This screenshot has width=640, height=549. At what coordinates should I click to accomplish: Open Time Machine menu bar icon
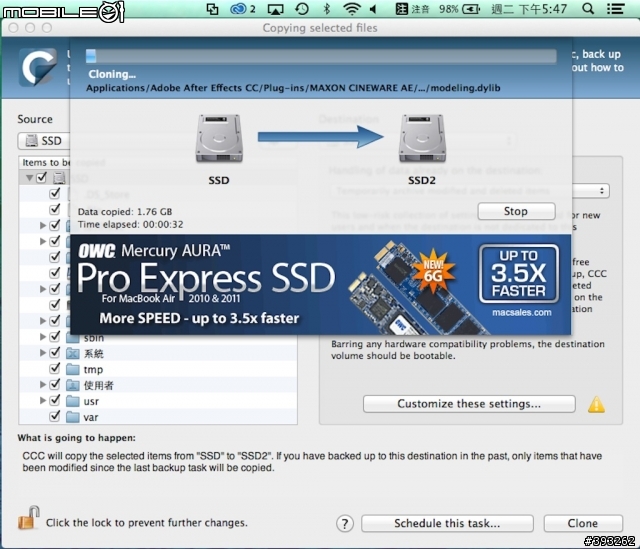[302, 9]
